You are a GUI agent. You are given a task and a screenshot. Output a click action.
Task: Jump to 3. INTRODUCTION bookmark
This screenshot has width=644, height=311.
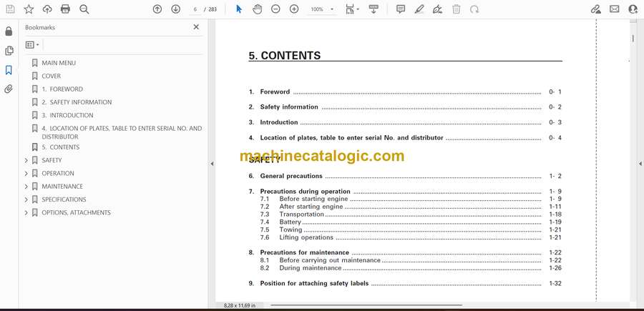pyautogui.click(x=67, y=115)
